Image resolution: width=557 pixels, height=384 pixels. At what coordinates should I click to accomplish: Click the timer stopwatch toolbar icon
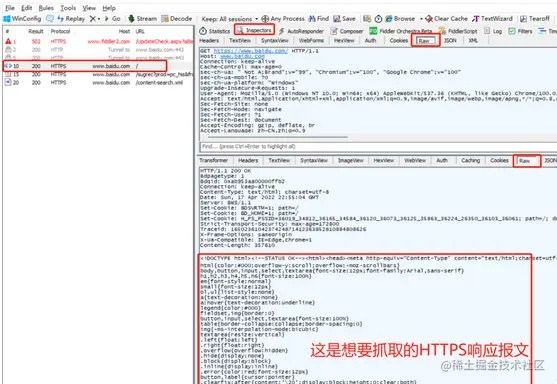point(379,18)
